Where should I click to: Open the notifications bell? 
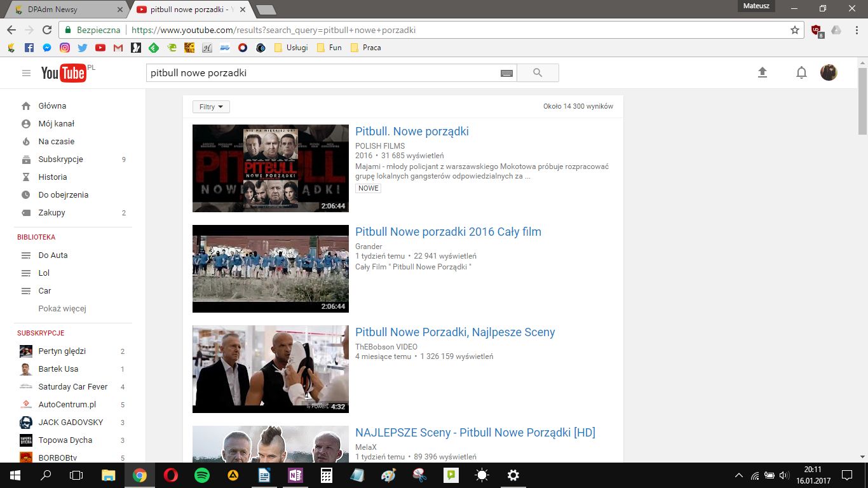(801, 72)
